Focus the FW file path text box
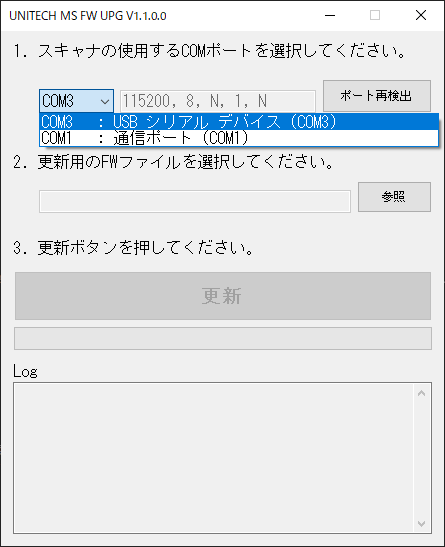This screenshot has width=445, height=547. (195, 201)
